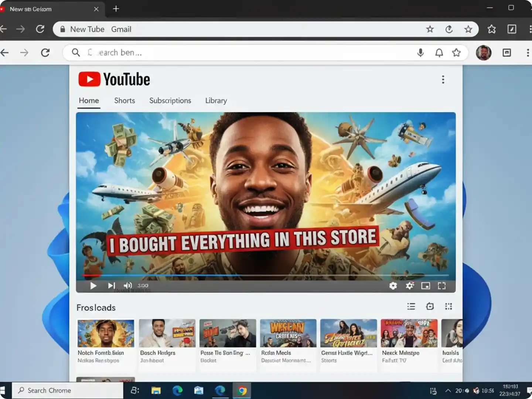This screenshot has width=532, height=399.
Task: Toggle miniplayer mode in the video controls
Action: tap(426, 286)
